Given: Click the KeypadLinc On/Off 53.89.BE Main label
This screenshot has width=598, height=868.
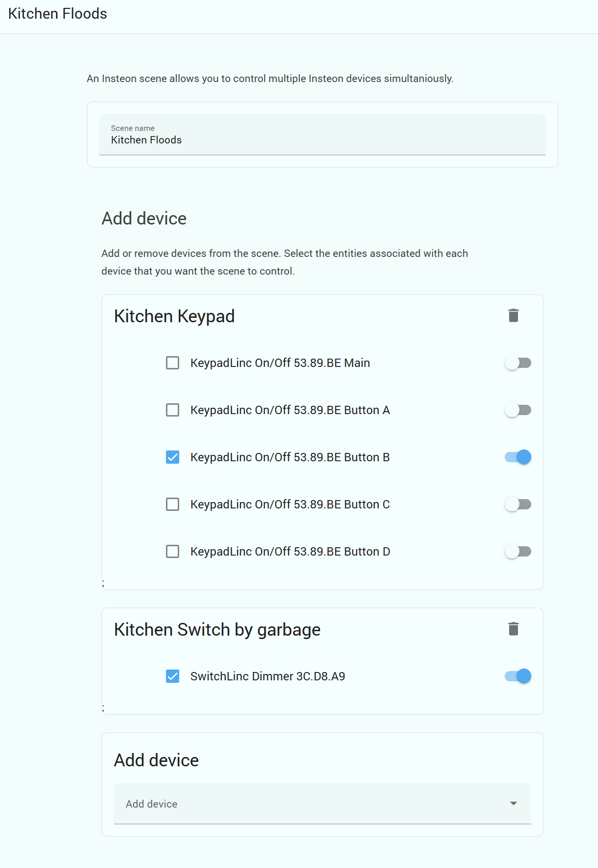Looking at the screenshot, I should [x=280, y=363].
